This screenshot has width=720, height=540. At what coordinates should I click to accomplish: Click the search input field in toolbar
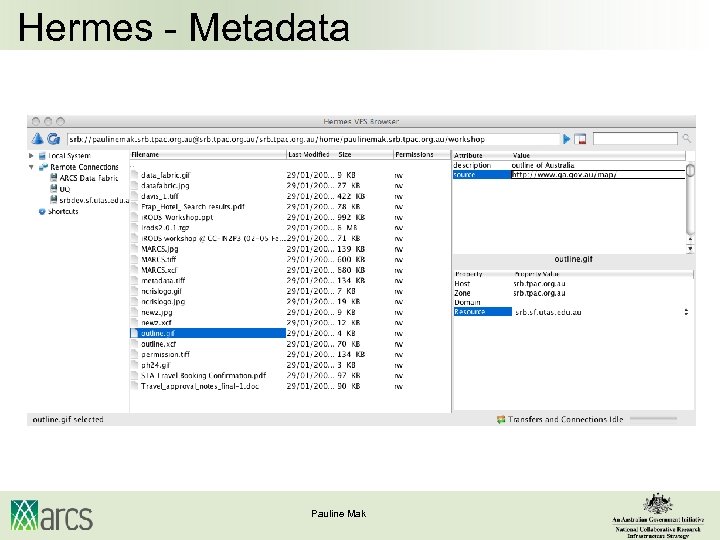635,138
